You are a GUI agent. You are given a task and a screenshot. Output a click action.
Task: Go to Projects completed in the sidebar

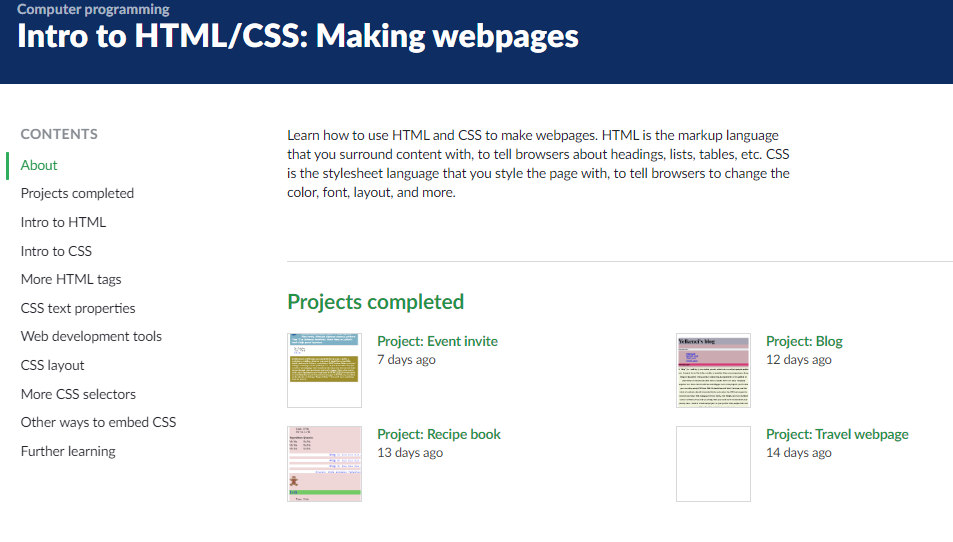(77, 193)
